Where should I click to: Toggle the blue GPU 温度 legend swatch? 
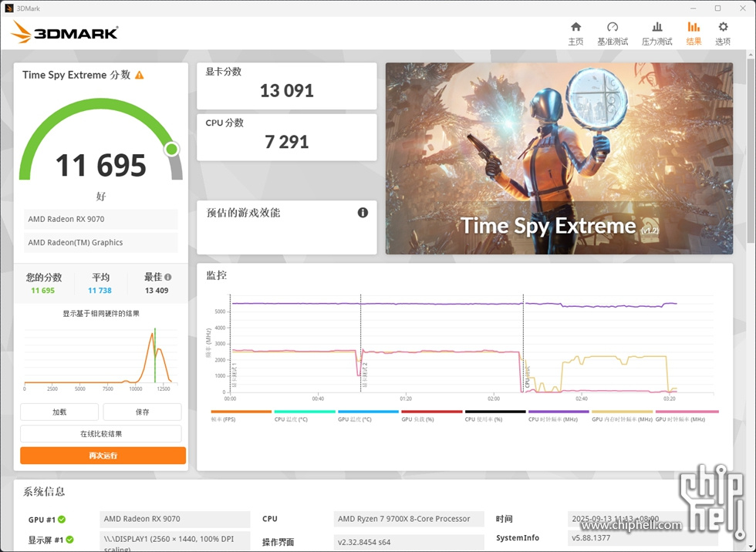coord(369,412)
